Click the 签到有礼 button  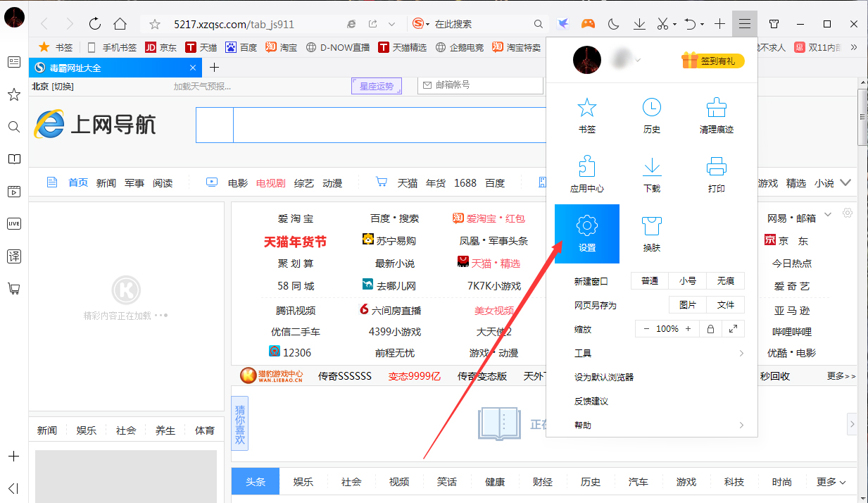click(x=711, y=61)
